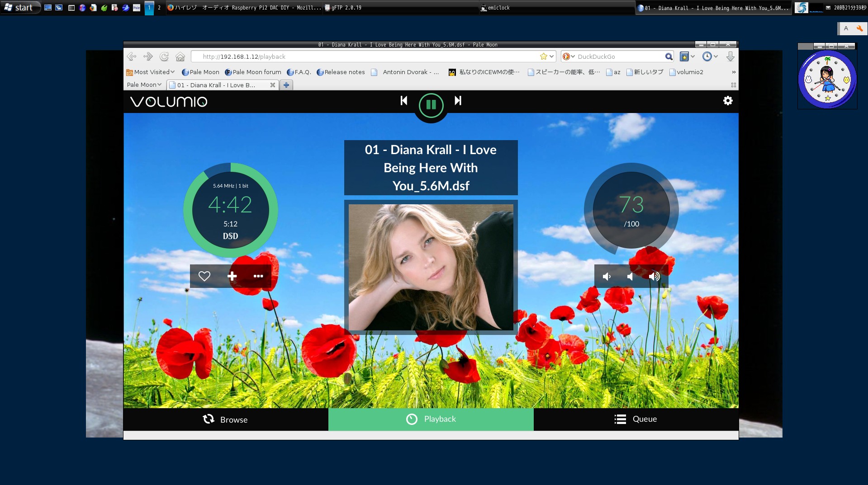Open the three-dots more options button
The image size is (868, 485).
[258, 276]
